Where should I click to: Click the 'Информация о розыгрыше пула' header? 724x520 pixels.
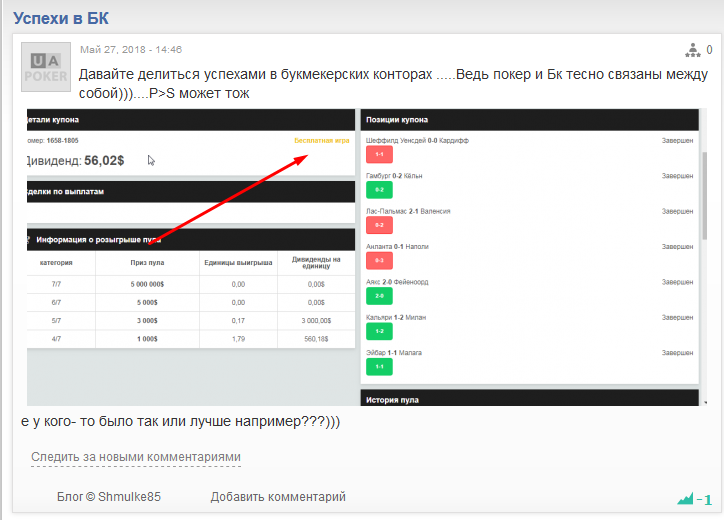tap(191, 240)
